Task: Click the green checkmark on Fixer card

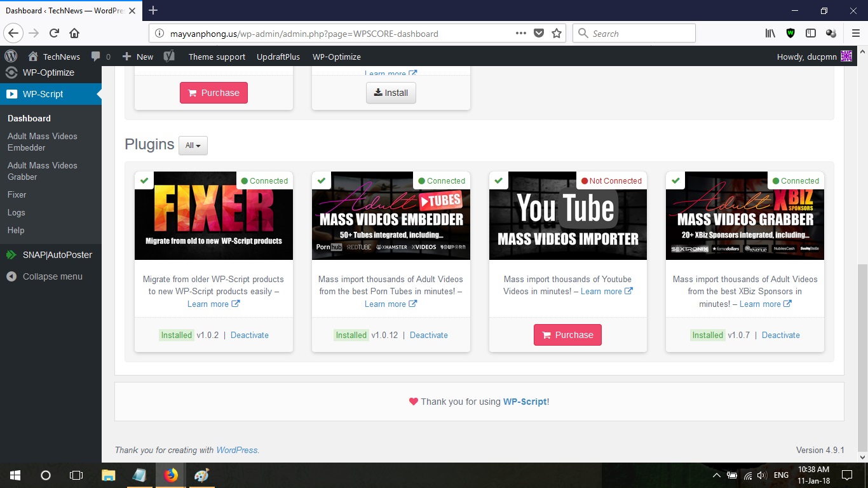Action: coord(144,180)
